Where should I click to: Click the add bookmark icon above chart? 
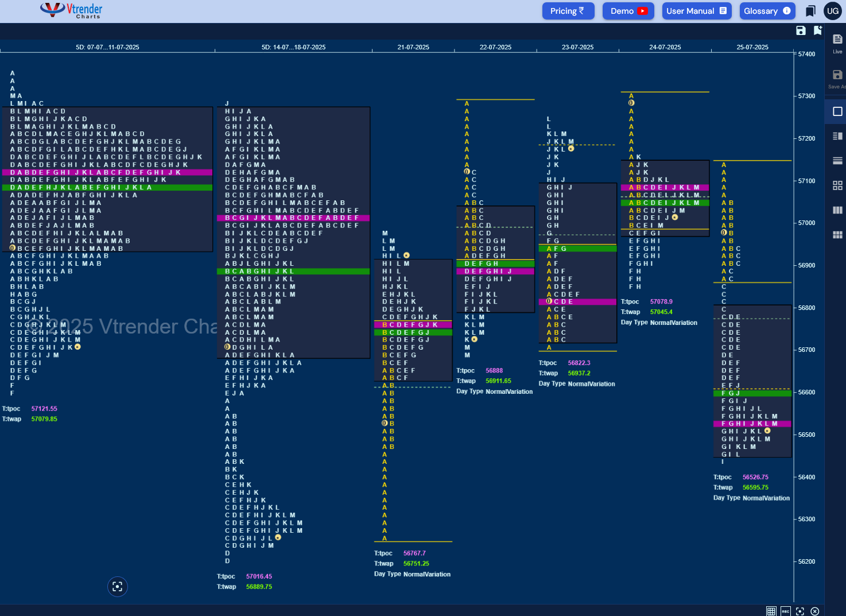click(818, 30)
